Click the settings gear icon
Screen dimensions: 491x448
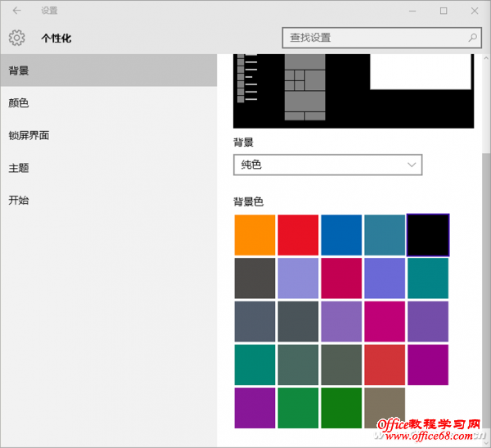[17, 38]
